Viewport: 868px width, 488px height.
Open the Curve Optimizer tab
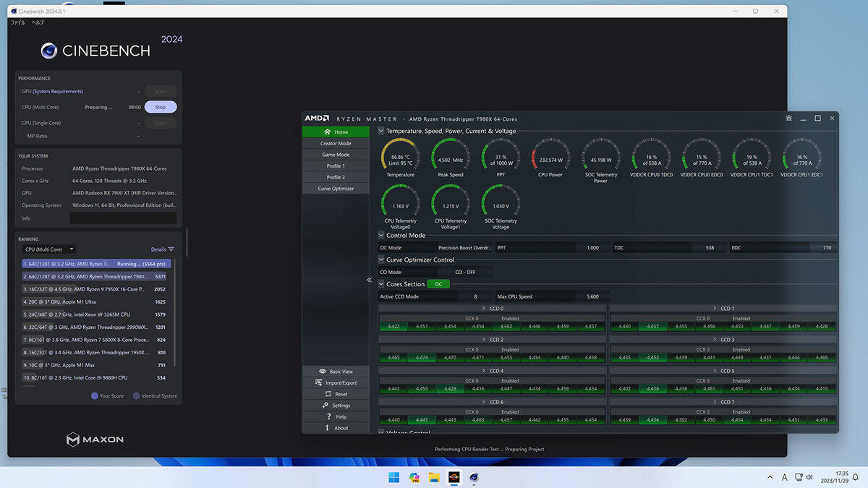click(336, 189)
